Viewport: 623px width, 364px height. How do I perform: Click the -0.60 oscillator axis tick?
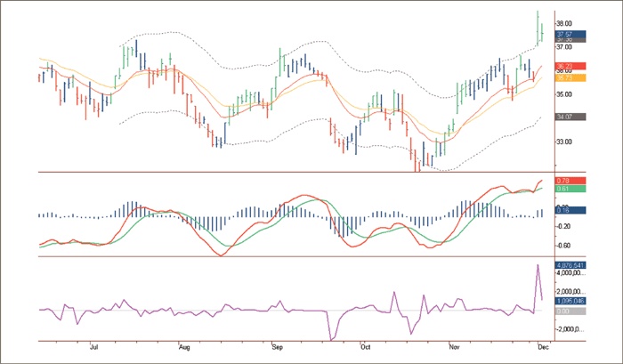(x=564, y=246)
